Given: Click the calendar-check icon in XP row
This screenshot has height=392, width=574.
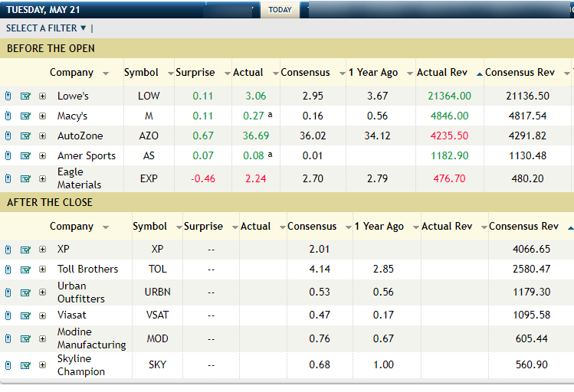Looking at the screenshot, I should point(25,250).
